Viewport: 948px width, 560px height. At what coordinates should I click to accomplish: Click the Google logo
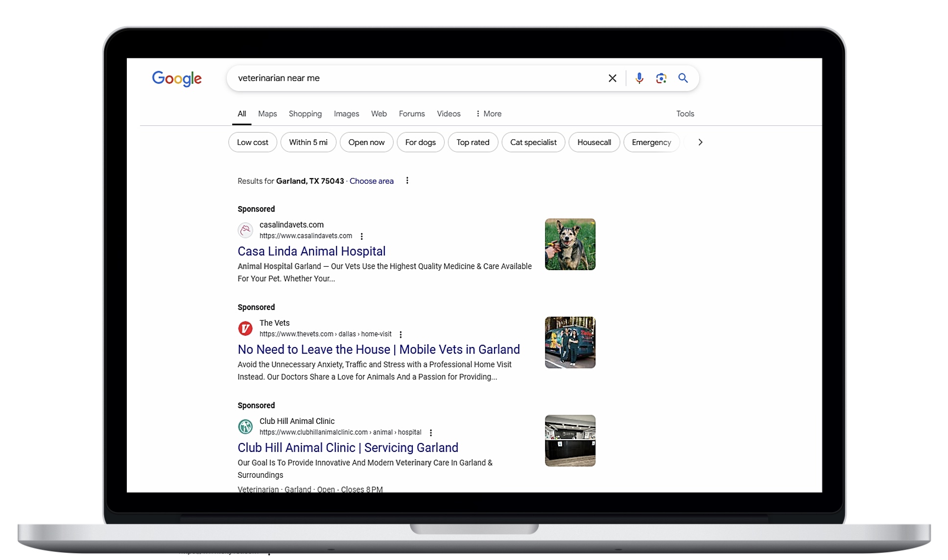pyautogui.click(x=176, y=78)
